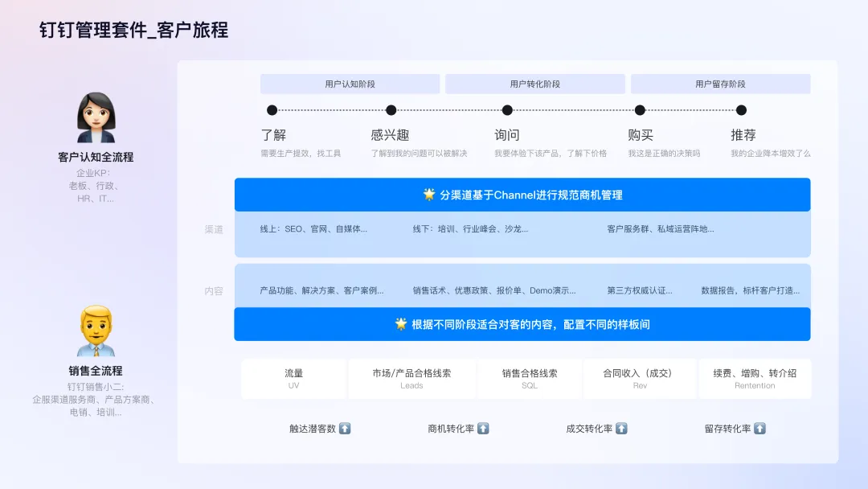
Task: Click star icon in Channel management banner
Action: pos(429,195)
